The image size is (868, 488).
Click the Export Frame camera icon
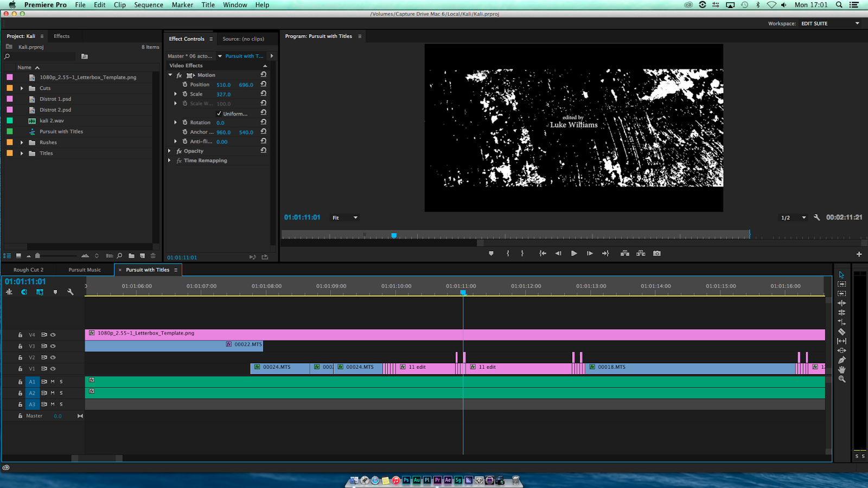(656, 253)
